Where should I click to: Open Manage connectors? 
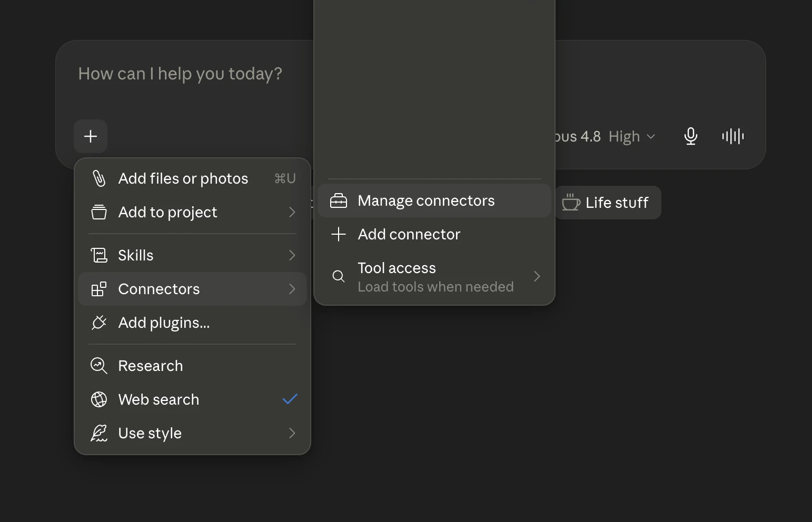[x=434, y=200]
